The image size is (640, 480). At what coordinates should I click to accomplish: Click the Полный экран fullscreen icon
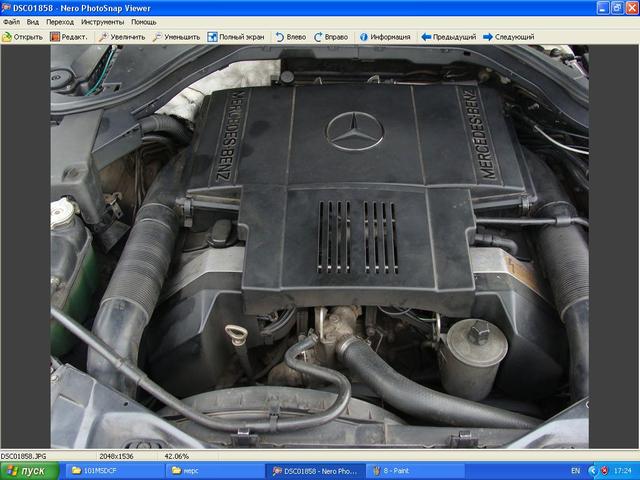212,37
